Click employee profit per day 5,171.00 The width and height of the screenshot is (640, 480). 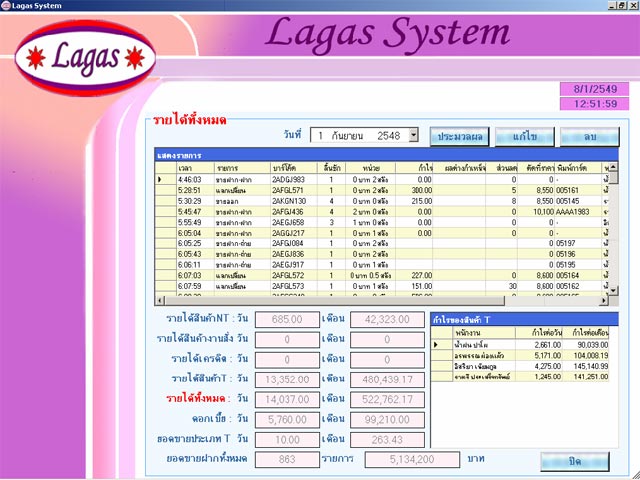coord(539,356)
